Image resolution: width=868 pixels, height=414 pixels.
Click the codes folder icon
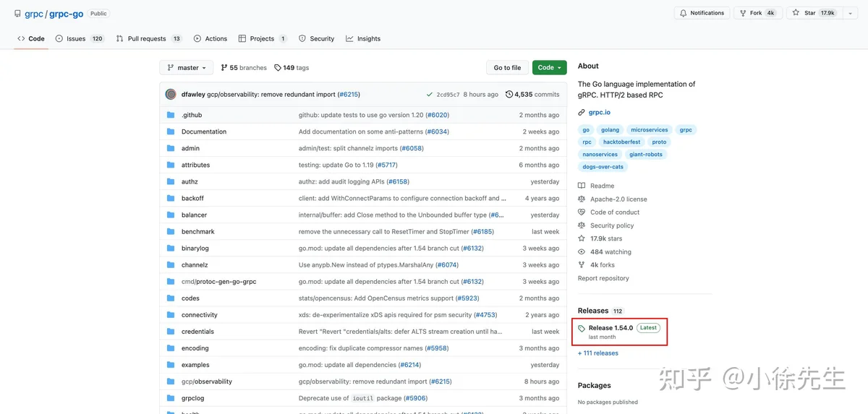pyautogui.click(x=171, y=298)
